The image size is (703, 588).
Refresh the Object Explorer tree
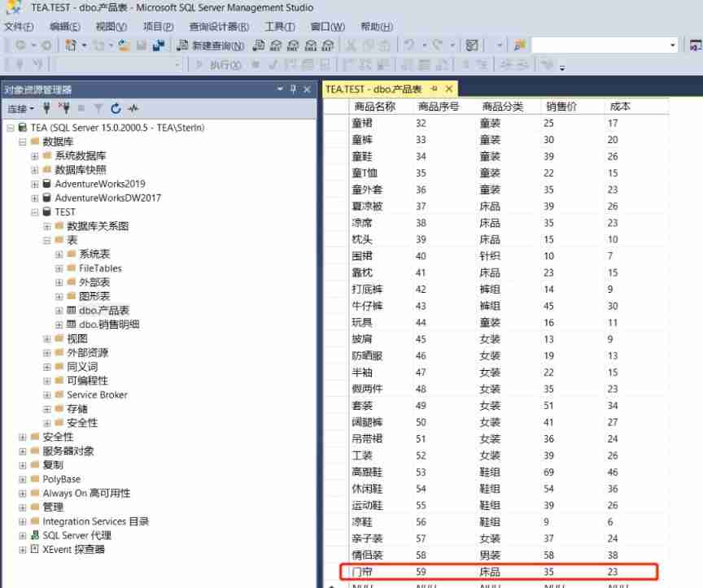[115, 110]
